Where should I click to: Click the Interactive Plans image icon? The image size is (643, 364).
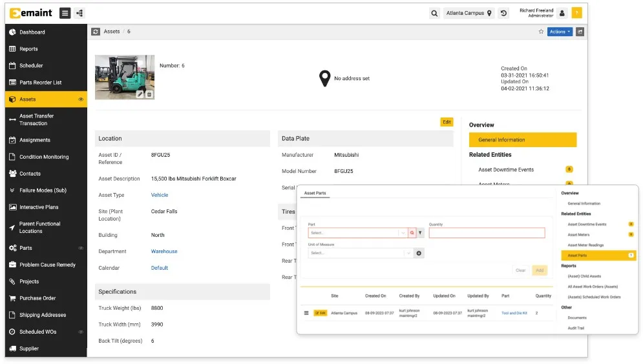coord(13,207)
